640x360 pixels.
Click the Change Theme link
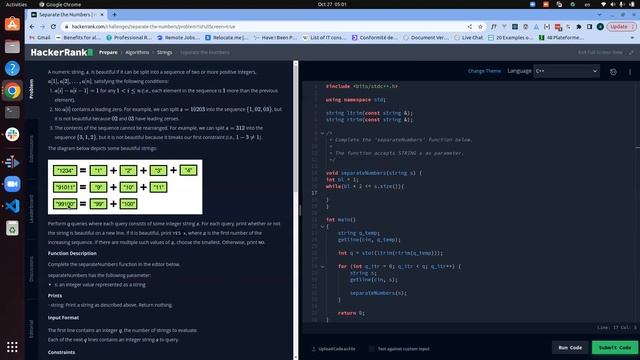click(x=484, y=71)
